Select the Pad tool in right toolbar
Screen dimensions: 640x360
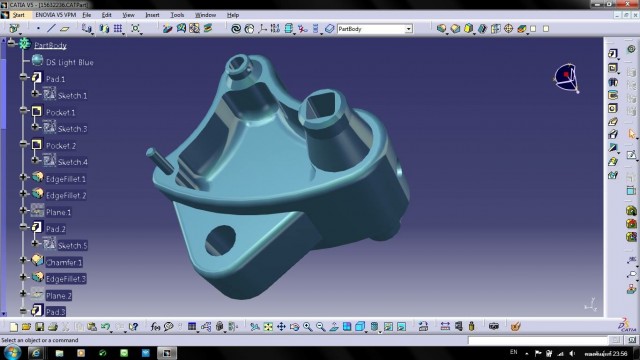pos(613,53)
